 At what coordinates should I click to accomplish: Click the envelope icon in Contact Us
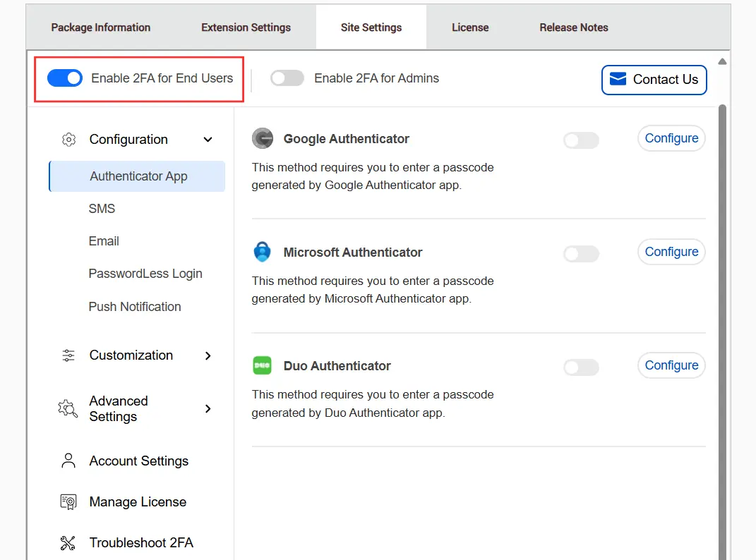pyautogui.click(x=618, y=79)
